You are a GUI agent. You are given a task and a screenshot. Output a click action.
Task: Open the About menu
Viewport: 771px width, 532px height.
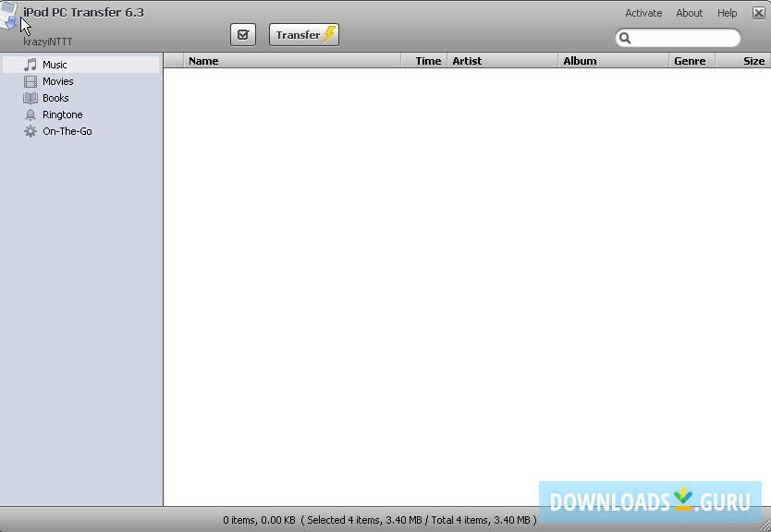689,13
